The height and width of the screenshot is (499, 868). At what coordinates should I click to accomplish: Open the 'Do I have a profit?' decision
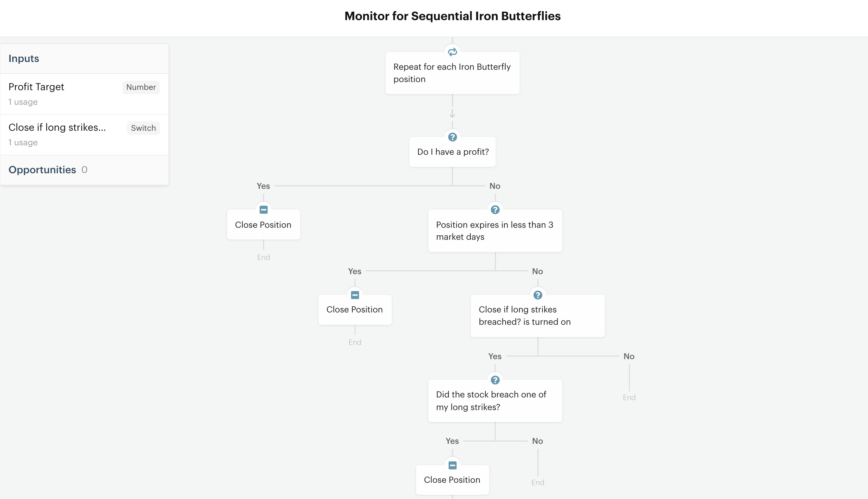click(x=452, y=152)
